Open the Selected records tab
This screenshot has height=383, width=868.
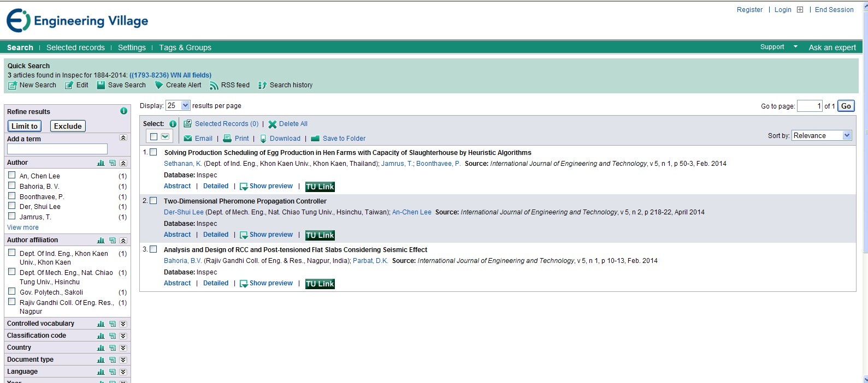(x=75, y=47)
